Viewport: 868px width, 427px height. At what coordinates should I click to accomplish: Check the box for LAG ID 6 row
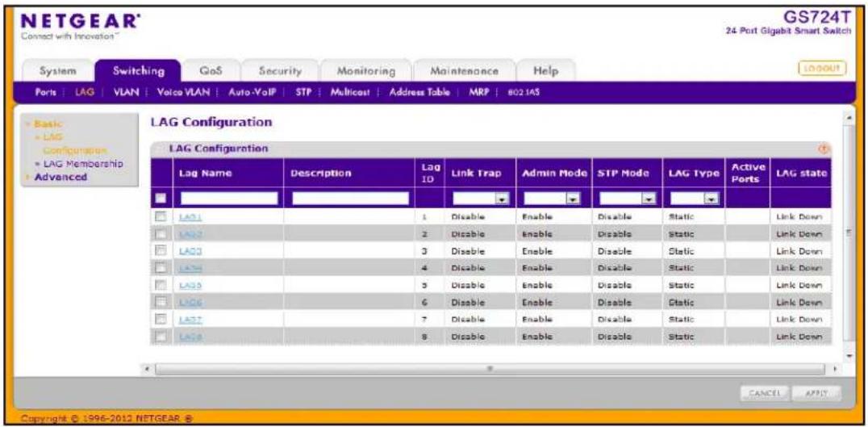(161, 302)
